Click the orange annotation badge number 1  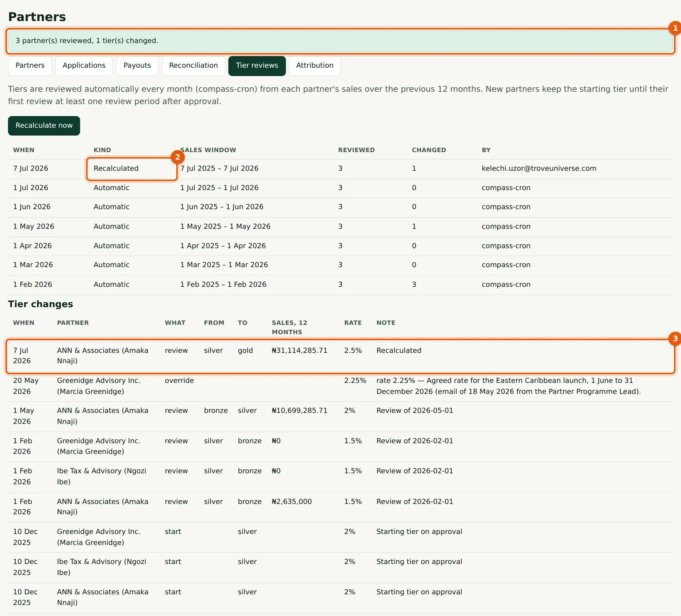[675, 28]
